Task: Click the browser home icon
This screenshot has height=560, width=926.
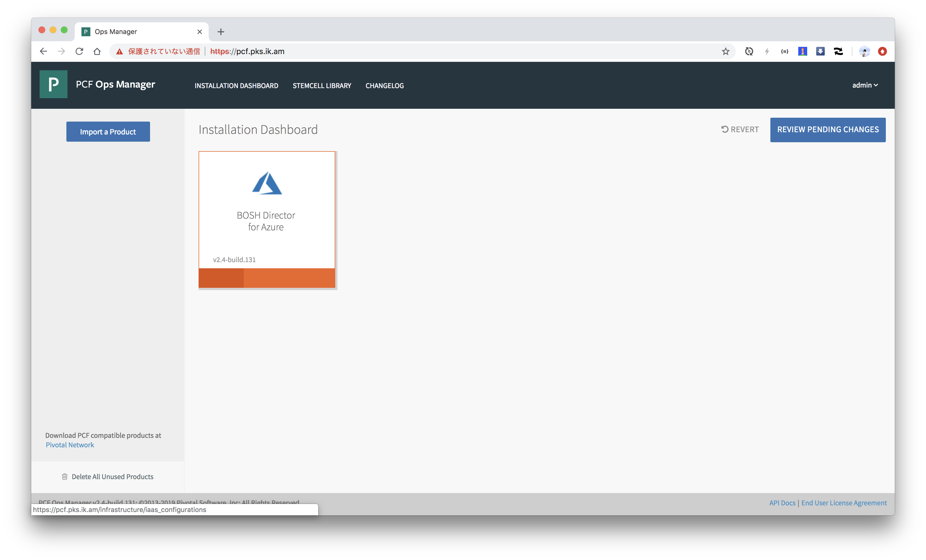Action: point(97,52)
